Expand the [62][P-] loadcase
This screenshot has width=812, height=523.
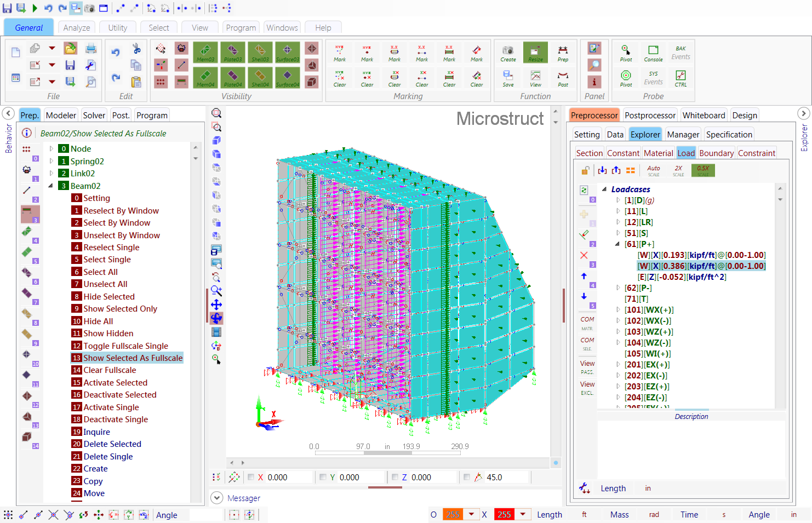(618, 288)
